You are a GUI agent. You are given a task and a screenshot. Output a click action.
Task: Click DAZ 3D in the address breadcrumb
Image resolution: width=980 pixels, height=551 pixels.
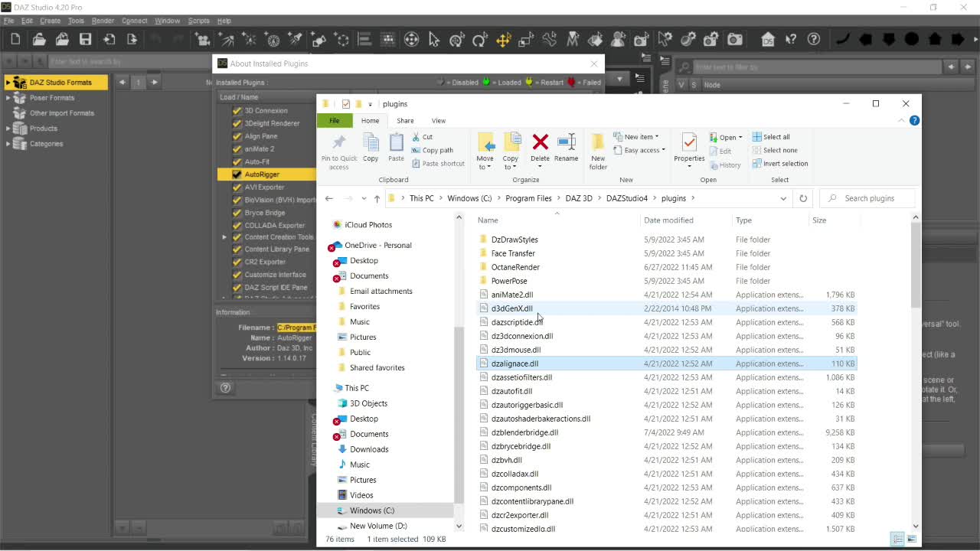click(579, 198)
